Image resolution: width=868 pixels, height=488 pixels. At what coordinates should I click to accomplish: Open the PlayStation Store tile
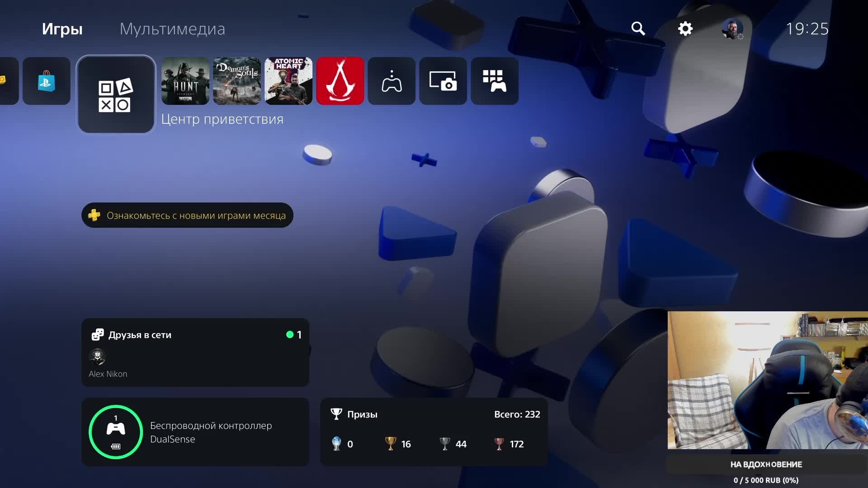pos(47,81)
